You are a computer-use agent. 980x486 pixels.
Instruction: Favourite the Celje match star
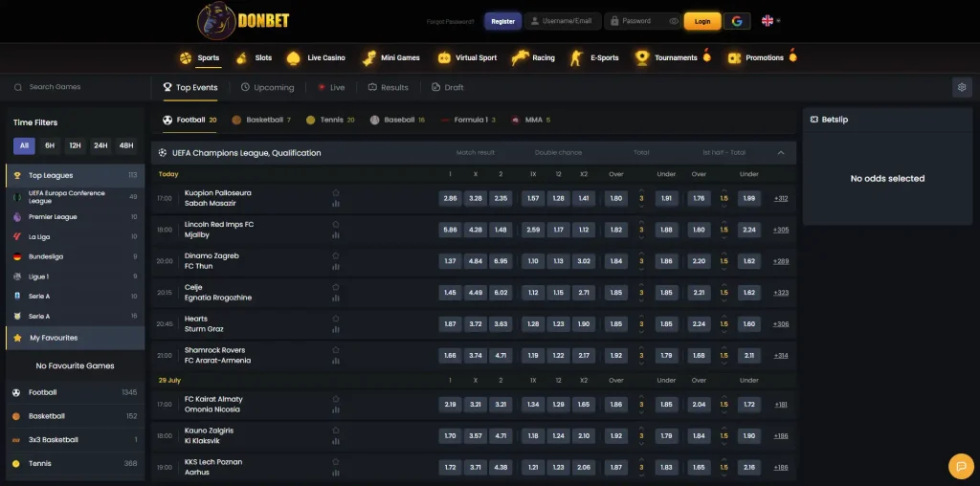coord(336,287)
